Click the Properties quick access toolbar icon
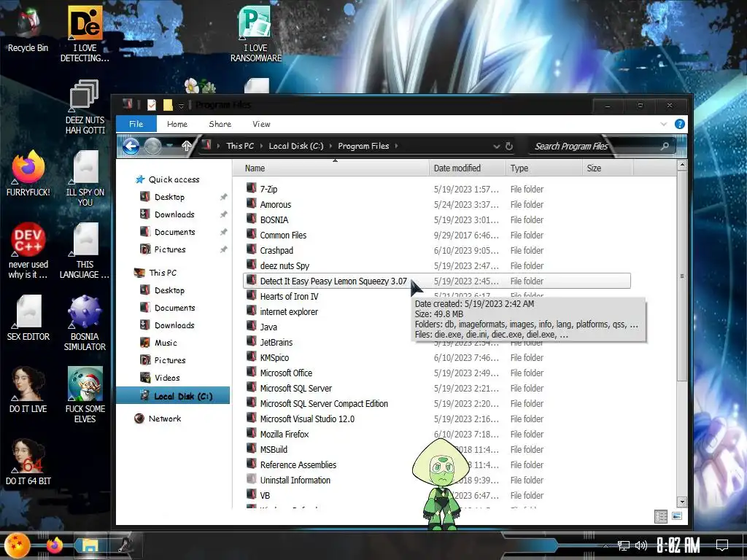 [152, 105]
